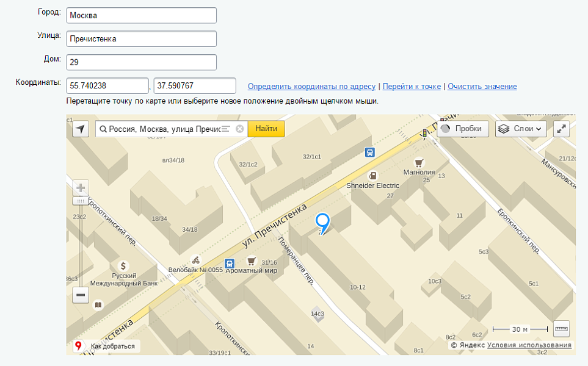
Task: Toggle the Пробки traffic layer
Action: (462, 129)
